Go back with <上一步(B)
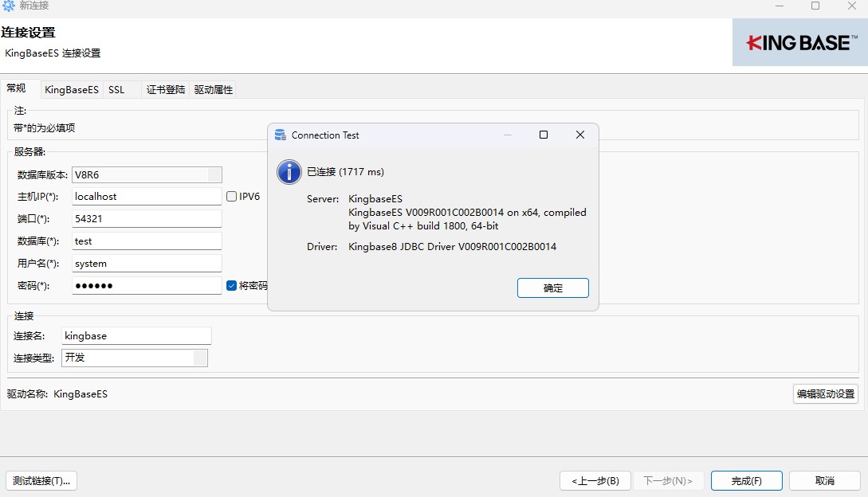 point(595,480)
